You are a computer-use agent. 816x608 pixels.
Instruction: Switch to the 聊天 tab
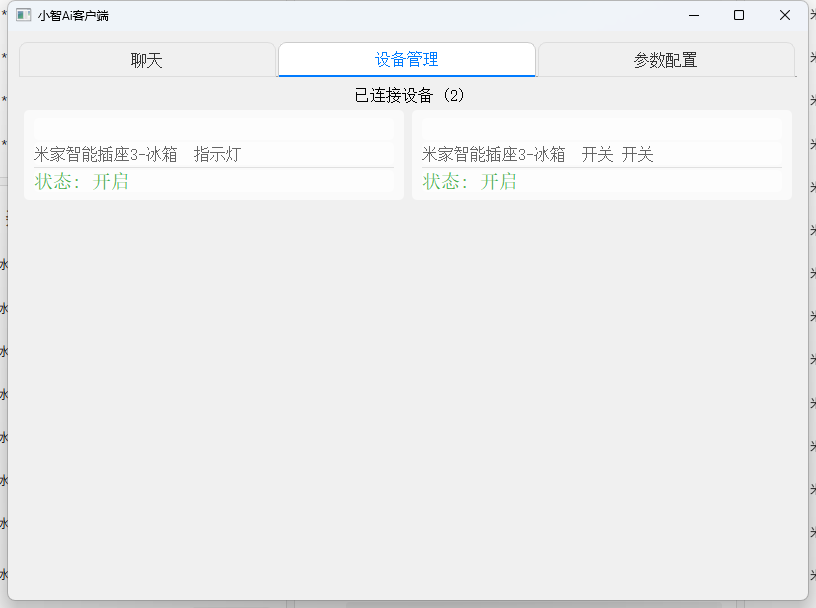[x=147, y=60]
